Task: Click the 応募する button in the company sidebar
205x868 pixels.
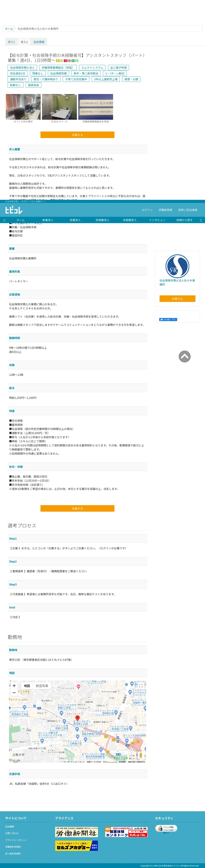Action: [177, 298]
